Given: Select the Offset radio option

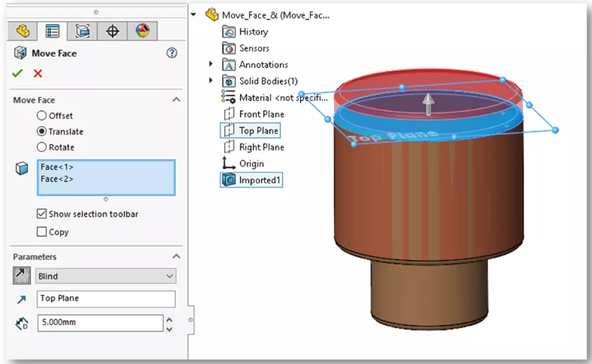Looking at the screenshot, I should pos(41,116).
